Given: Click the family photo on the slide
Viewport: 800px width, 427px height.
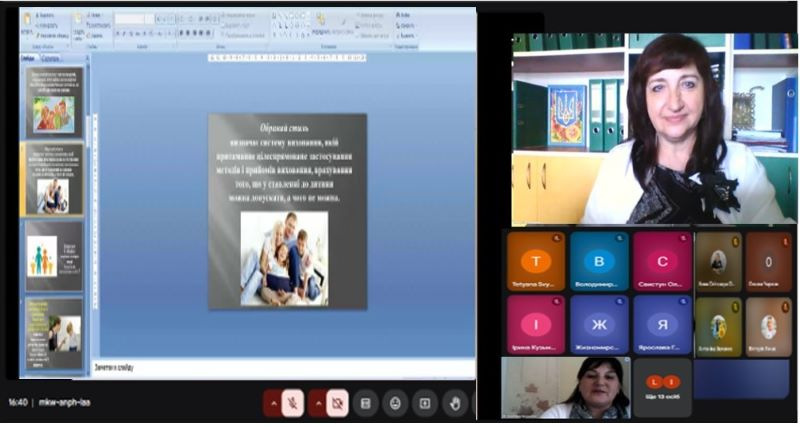Looking at the screenshot, I should coord(284,259).
